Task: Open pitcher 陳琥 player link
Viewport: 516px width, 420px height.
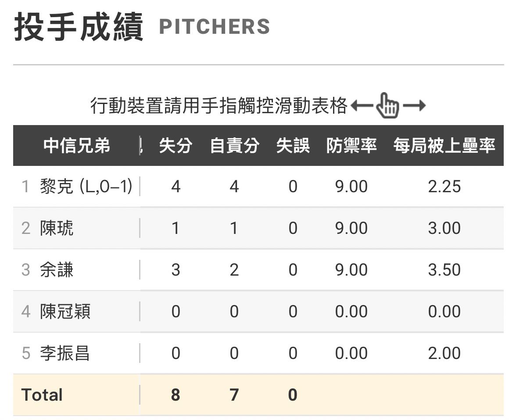Action: (x=57, y=228)
